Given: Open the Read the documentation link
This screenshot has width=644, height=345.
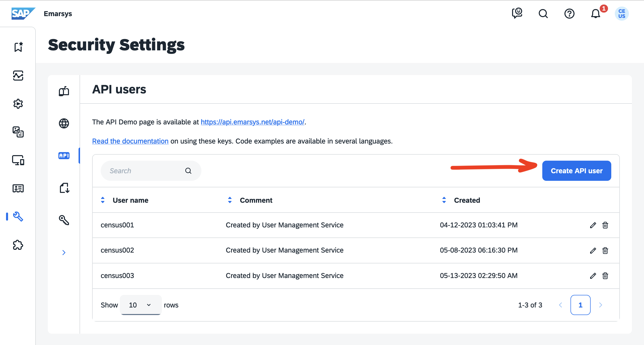Looking at the screenshot, I should pos(130,141).
